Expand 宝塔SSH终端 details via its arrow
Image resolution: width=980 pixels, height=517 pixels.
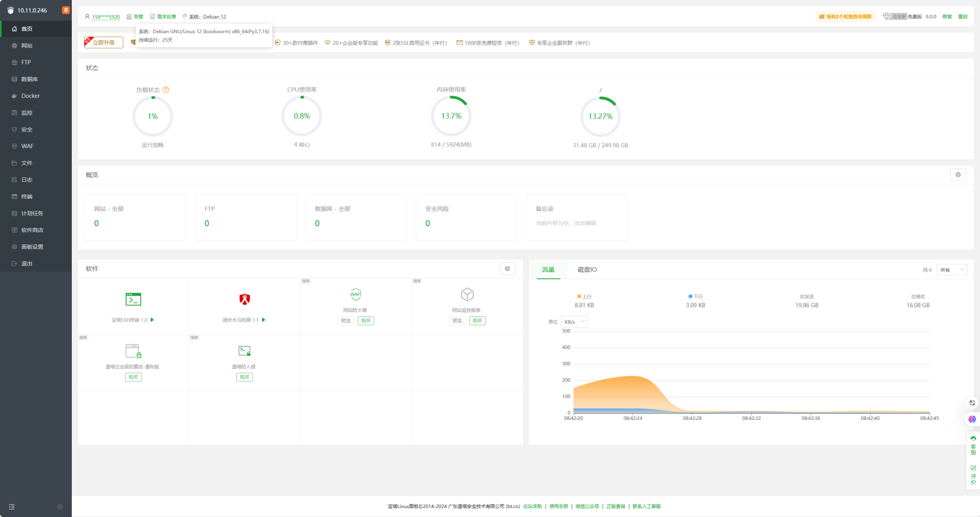(x=152, y=320)
